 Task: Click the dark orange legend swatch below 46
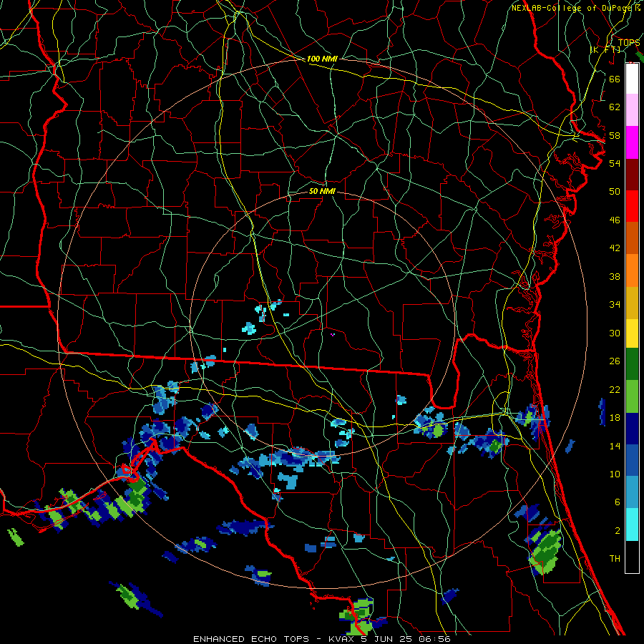(632, 238)
